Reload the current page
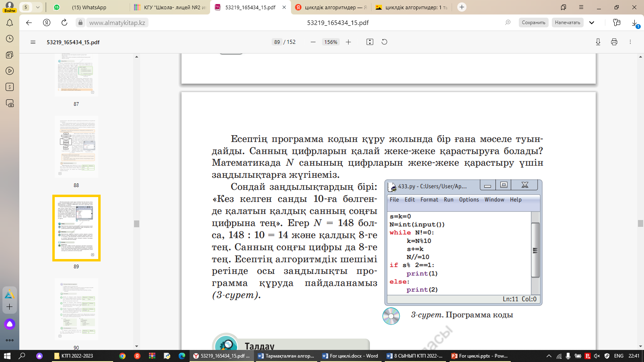 64,23
